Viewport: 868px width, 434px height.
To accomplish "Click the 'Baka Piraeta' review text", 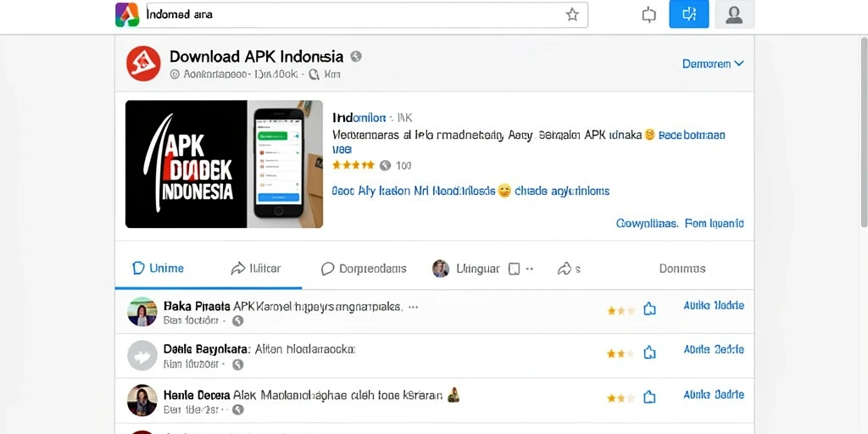I will point(283,306).
